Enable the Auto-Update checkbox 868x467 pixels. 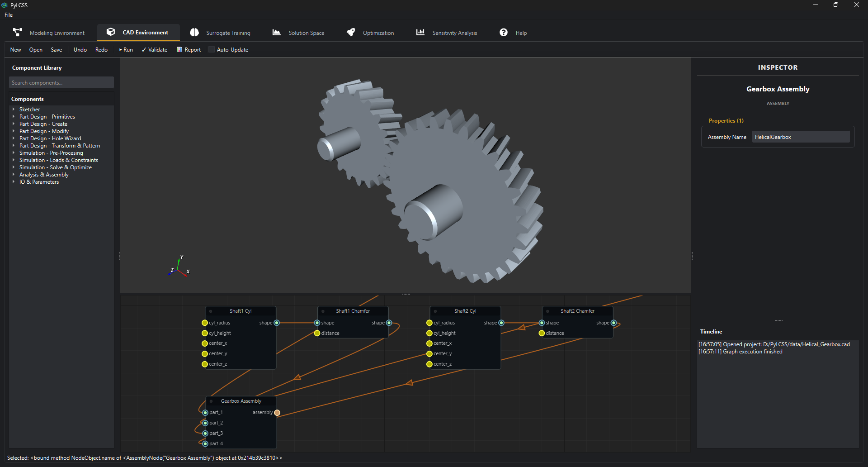coord(212,50)
